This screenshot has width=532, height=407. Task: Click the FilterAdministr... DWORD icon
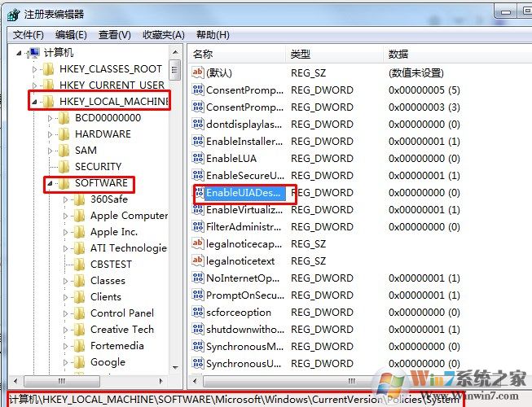coord(198,226)
